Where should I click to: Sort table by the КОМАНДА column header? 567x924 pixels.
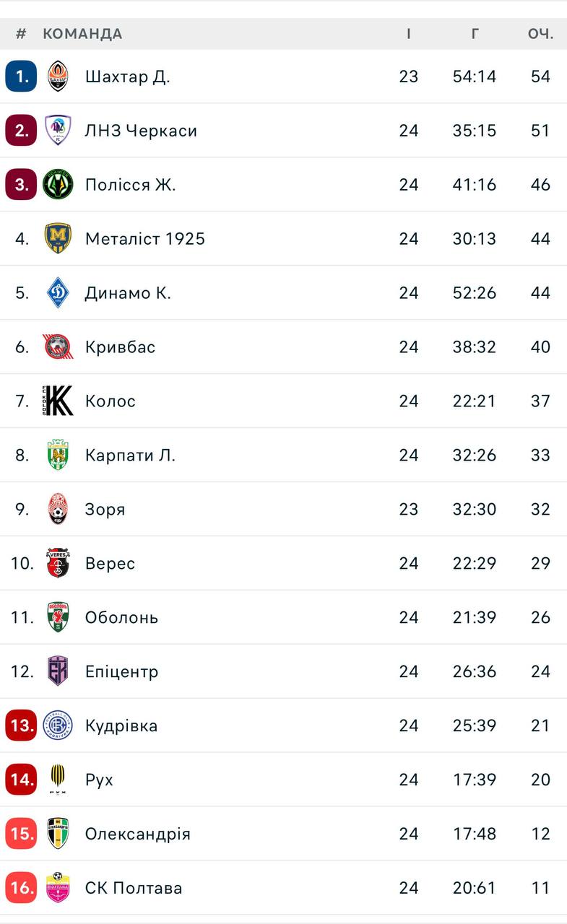[x=82, y=34]
